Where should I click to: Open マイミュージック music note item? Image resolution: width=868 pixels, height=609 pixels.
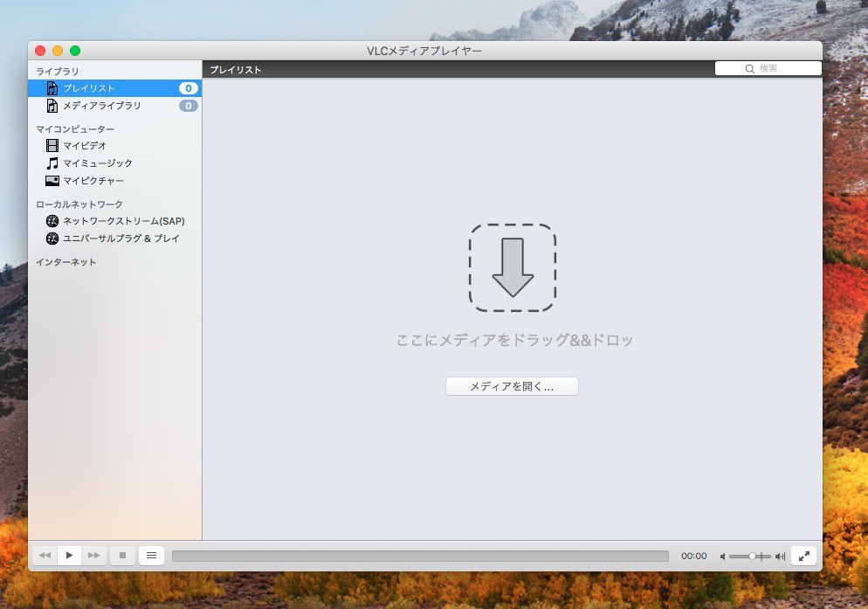click(97, 163)
